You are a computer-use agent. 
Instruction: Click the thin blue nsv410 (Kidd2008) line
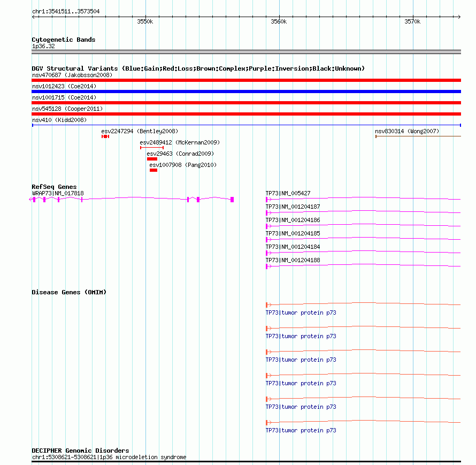(x=246, y=125)
